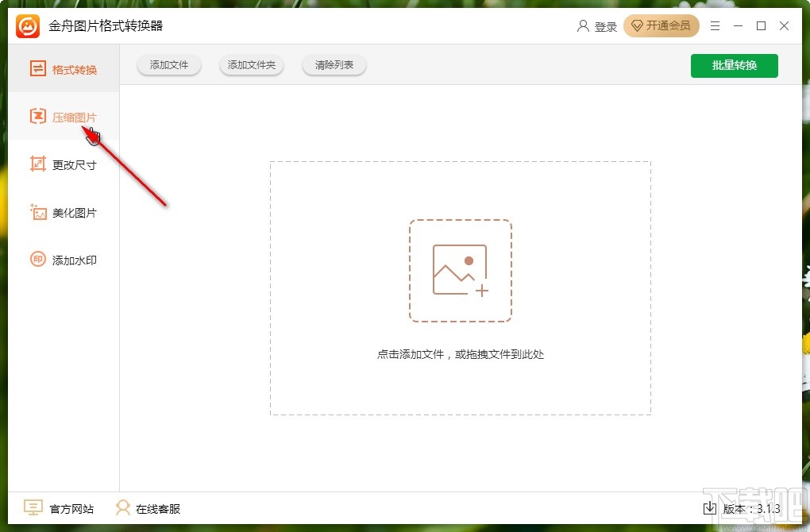Click the 添加文件夹 add folder button

point(252,65)
